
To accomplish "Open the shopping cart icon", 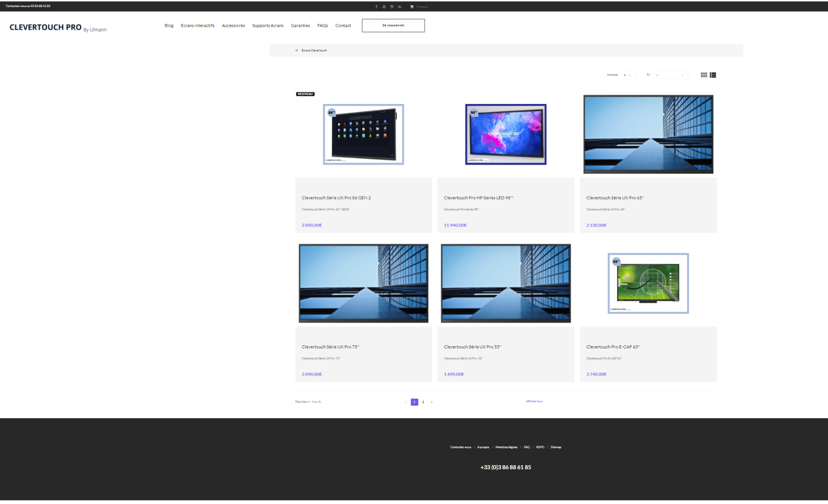I will (x=412, y=6).
